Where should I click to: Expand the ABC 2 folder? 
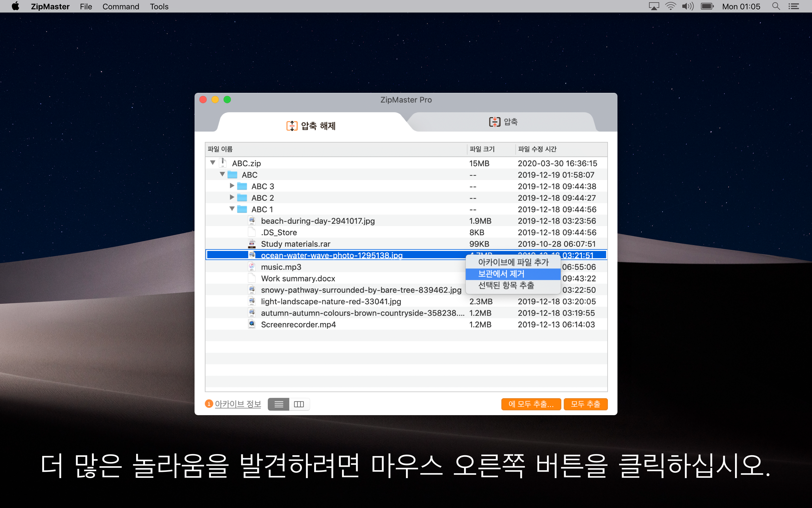tap(232, 197)
